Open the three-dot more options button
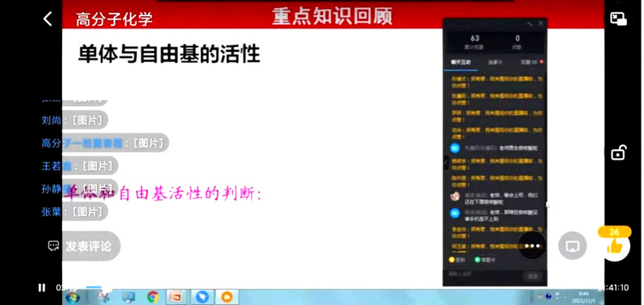644x305 pixels. (533, 246)
